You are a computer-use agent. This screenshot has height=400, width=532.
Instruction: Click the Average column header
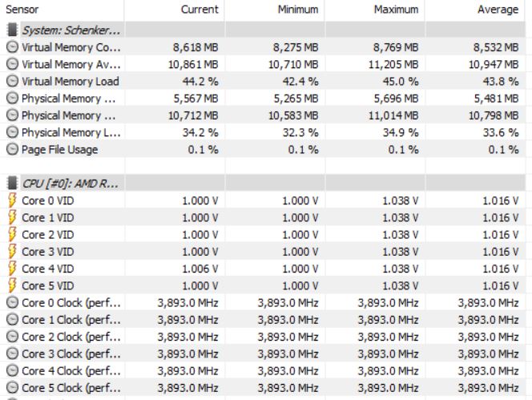coord(498,9)
